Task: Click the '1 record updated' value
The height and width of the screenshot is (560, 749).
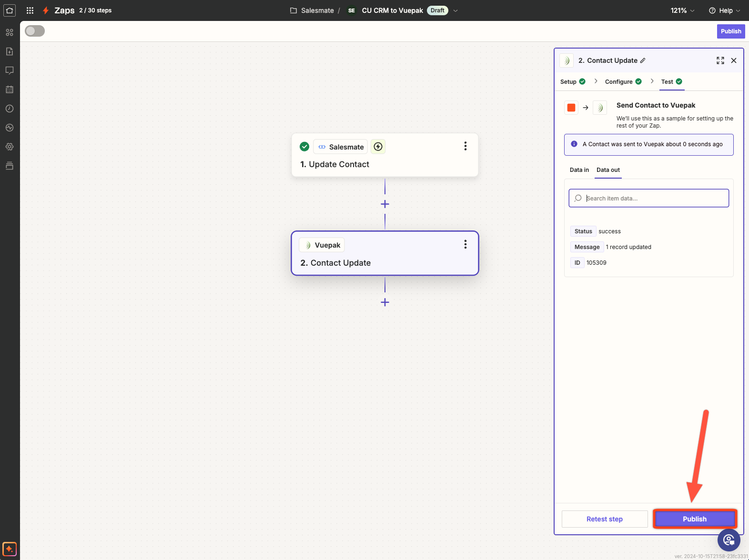Action: (x=628, y=247)
